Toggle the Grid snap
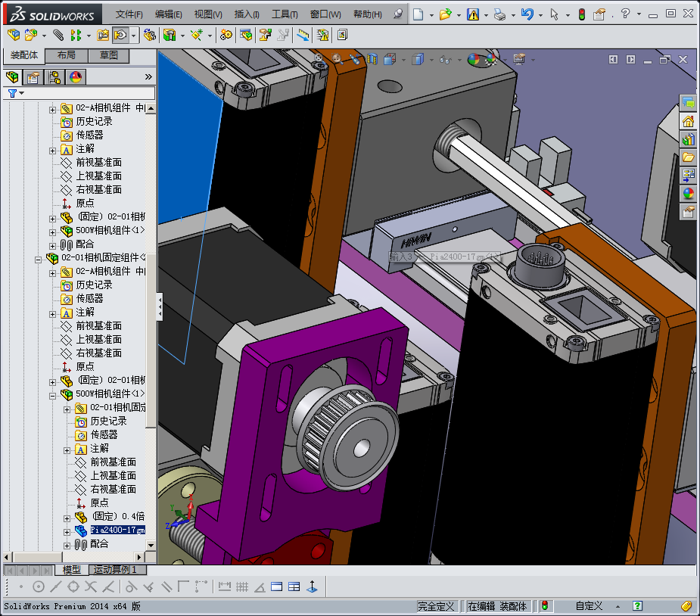 (242, 586)
